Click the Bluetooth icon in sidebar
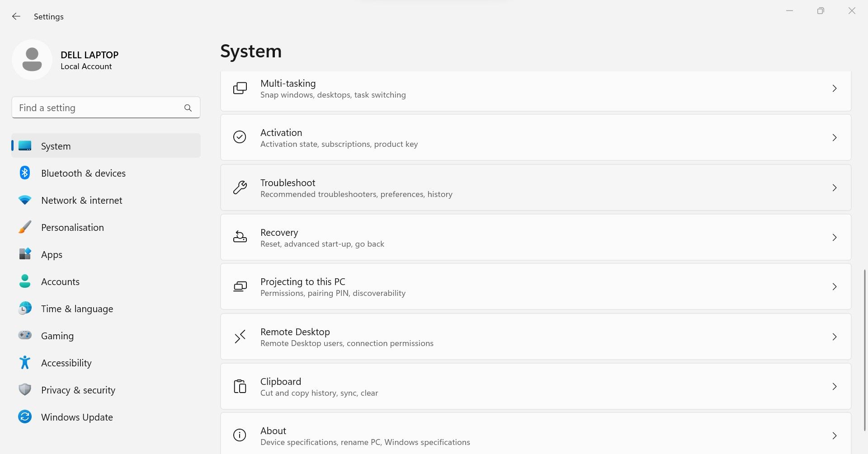The height and width of the screenshot is (454, 868). [x=25, y=173]
